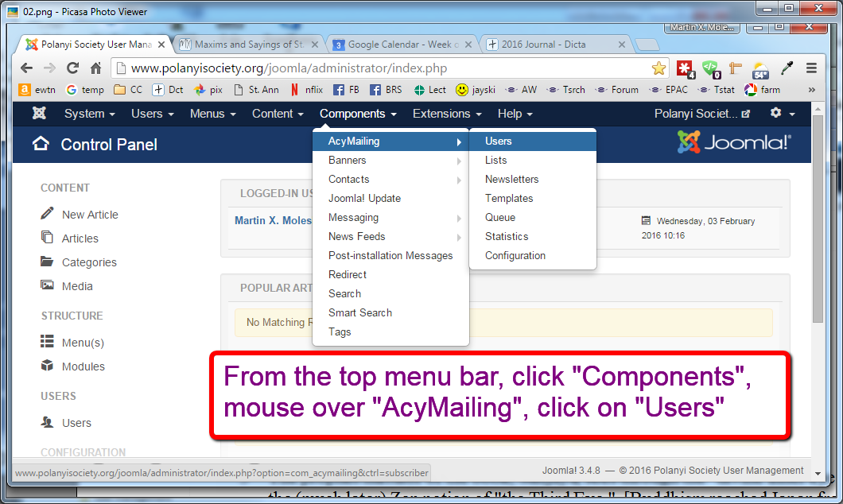
Task: Click the Control Panel home icon
Action: click(x=41, y=144)
